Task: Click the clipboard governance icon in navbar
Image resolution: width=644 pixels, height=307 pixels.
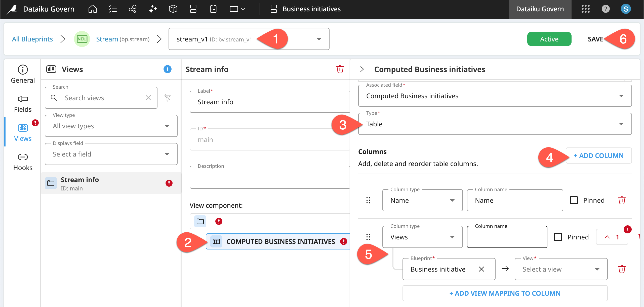Action: coord(213,9)
